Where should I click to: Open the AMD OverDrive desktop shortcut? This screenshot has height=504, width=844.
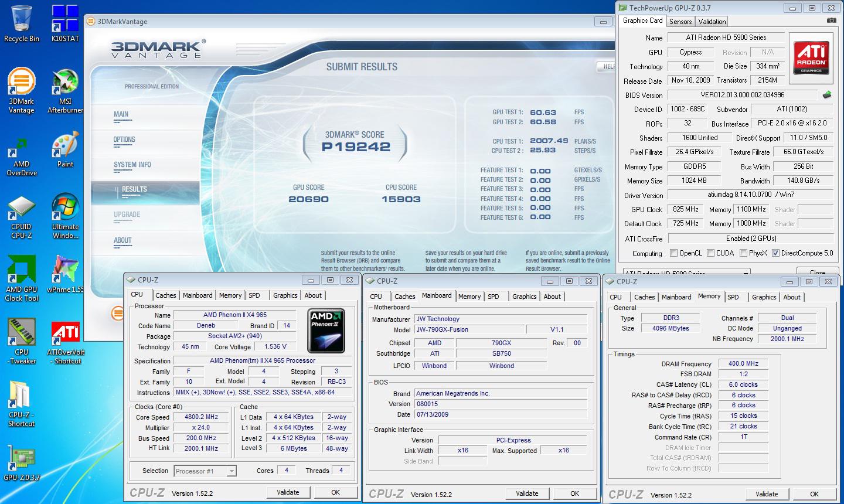click(22, 156)
